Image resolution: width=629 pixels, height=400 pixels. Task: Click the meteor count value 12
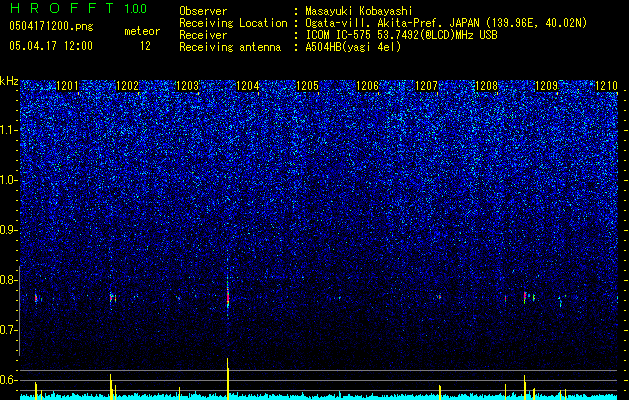pos(145,46)
